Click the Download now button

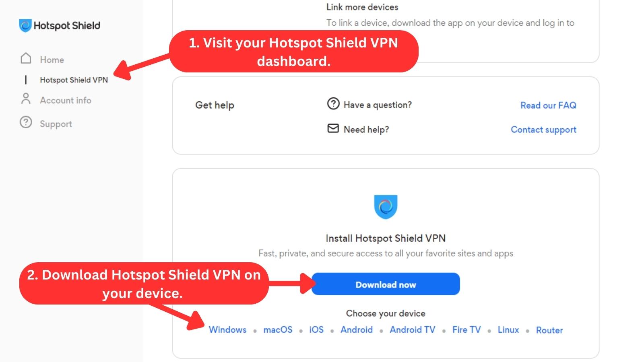click(x=386, y=284)
